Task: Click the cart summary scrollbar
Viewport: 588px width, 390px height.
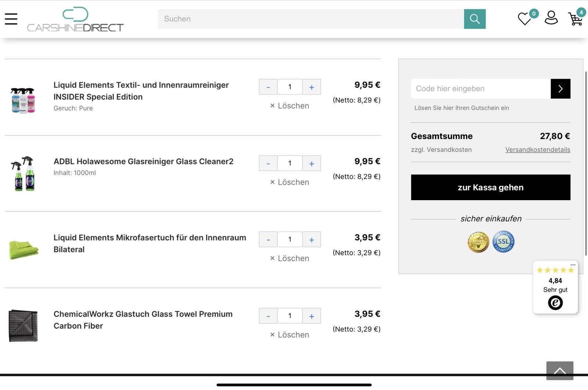Action: [x=586, y=163]
